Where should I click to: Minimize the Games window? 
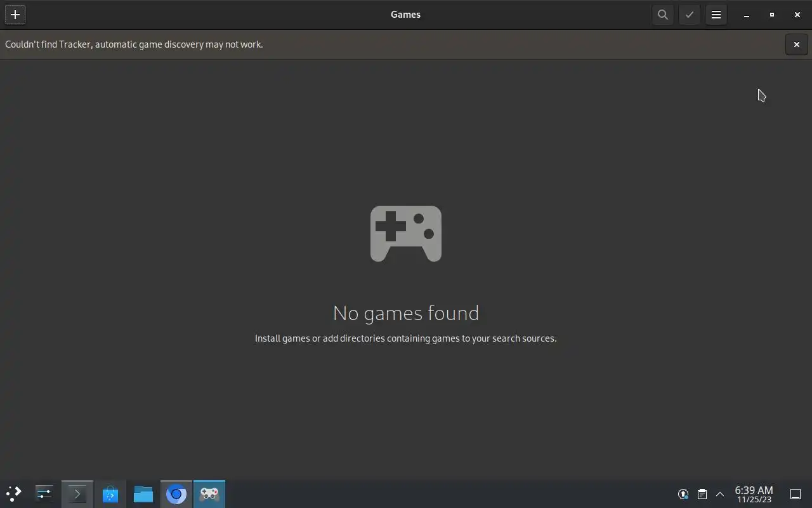click(x=747, y=15)
